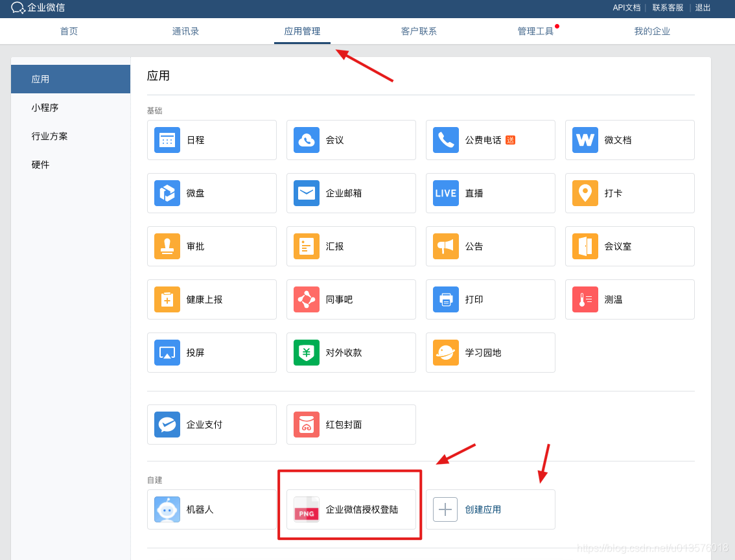Select the 打卡 location pin icon
This screenshot has height=560, width=735.
[x=585, y=193]
